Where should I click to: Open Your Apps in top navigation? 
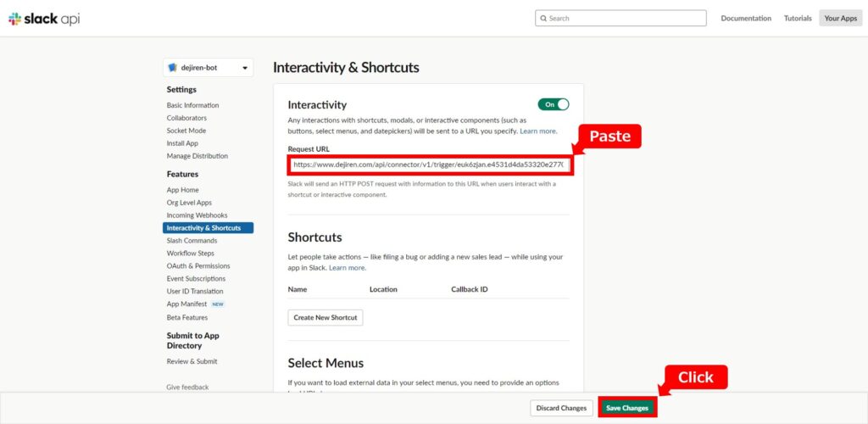coord(840,19)
